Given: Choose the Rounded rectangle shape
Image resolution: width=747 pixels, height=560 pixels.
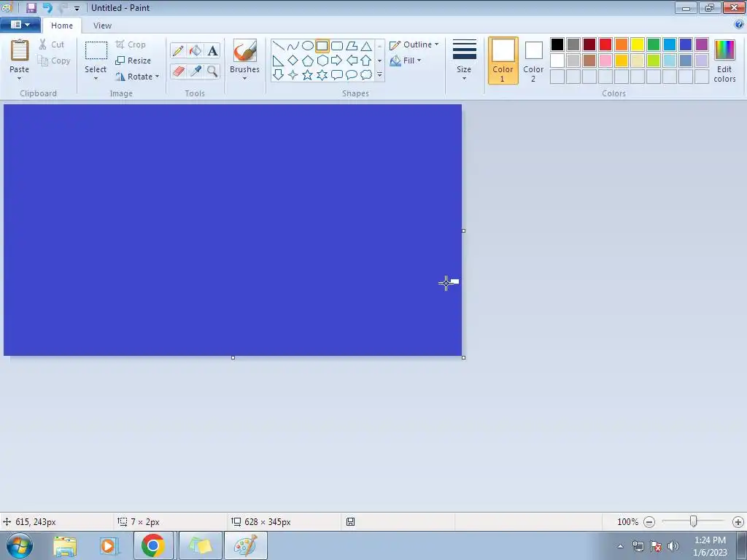Looking at the screenshot, I should [x=337, y=46].
